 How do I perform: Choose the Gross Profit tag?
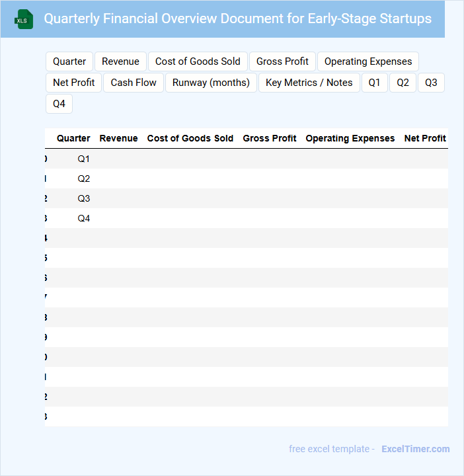coord(282,61)
